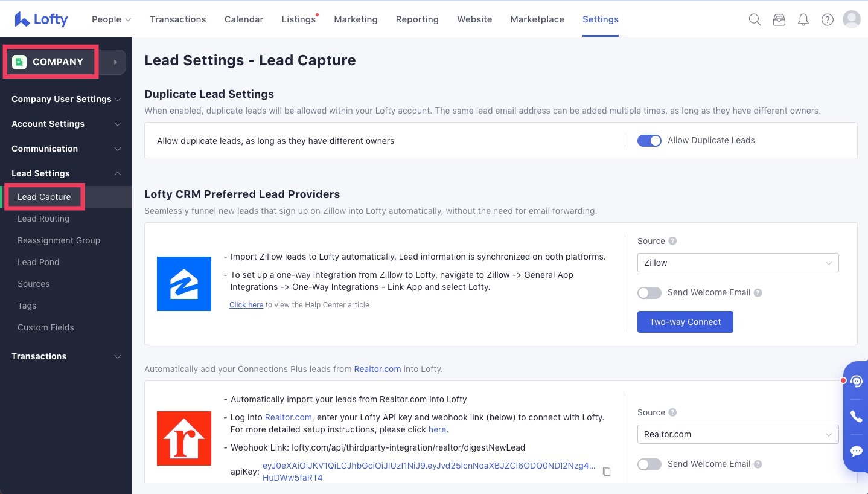The height and width of the screenshot is (494, 868).
Task: Open the floating chat message icon
Action: click(x=857, y=451)
